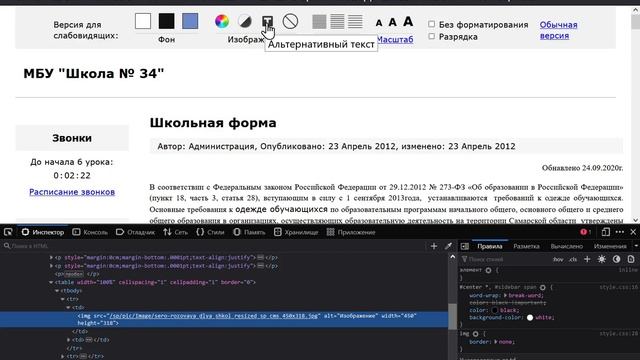Collapse the <table> node
The width and height of the screenshot is (640, 360).
(x=51, y=282)
